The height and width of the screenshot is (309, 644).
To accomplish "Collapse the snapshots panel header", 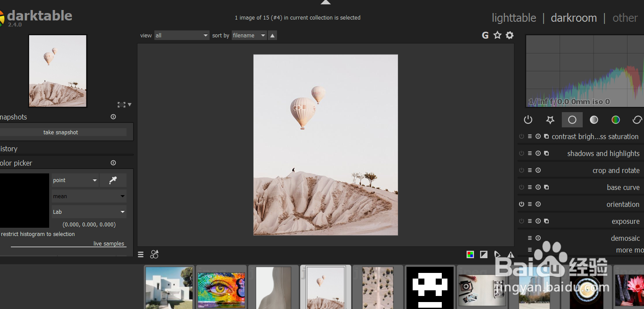I will coord(13,117).
